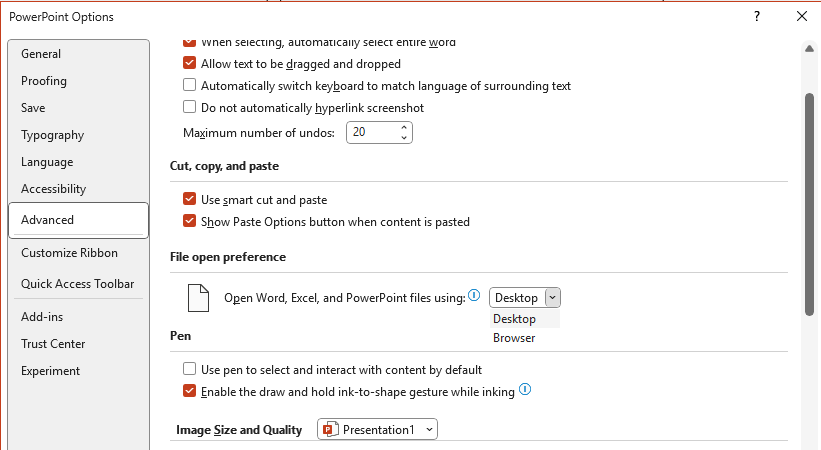Viewport: 821px width, 450px height.
Task: Open the Language options category
Action: coord(79,162)
